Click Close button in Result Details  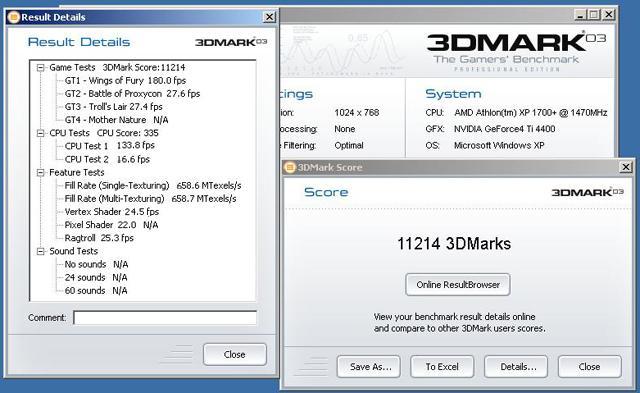click(x=235, y=355)
